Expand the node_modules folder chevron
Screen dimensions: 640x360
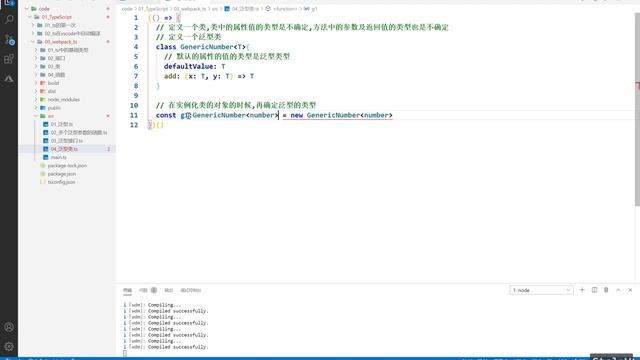(x=36, y=100)
